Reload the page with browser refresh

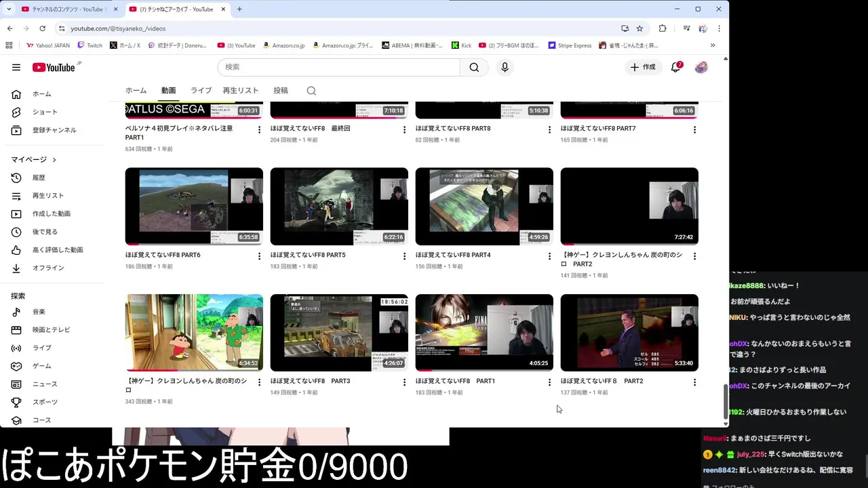coord(42,28)
